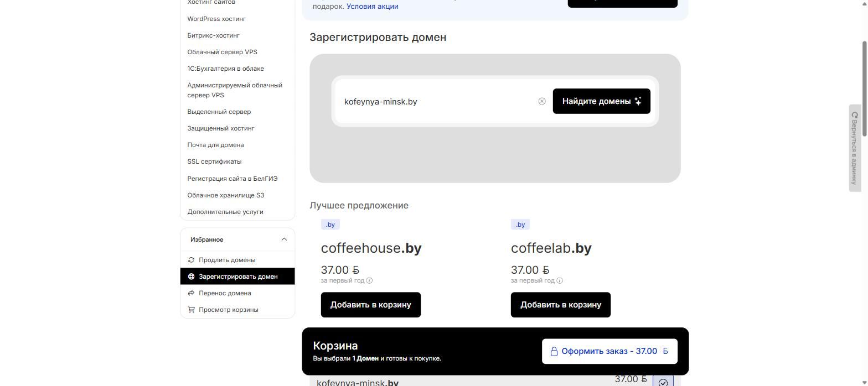Open Облачный сервер VPS menu item
This screenshot has width=868, height=386.
click(223, 52)
